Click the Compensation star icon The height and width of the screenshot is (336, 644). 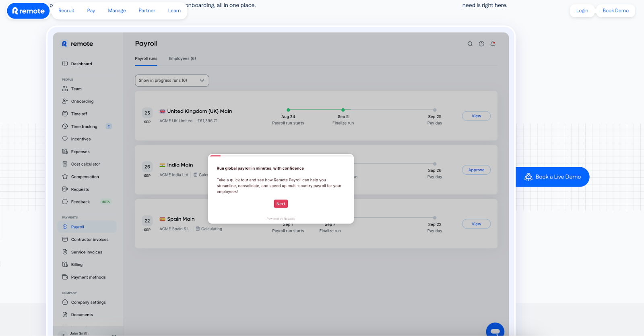65,176
